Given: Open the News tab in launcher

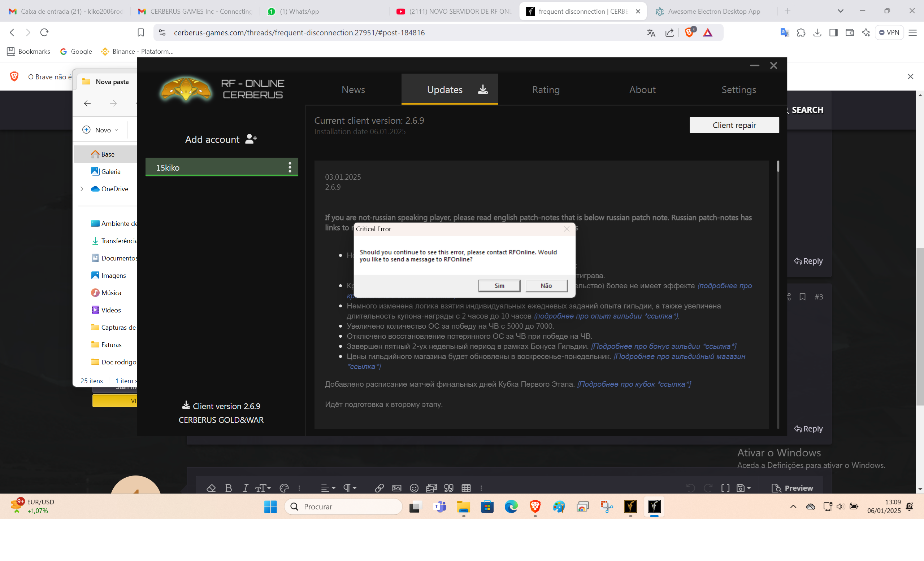Looking at the screenshot, I should (x=353, y=89).
